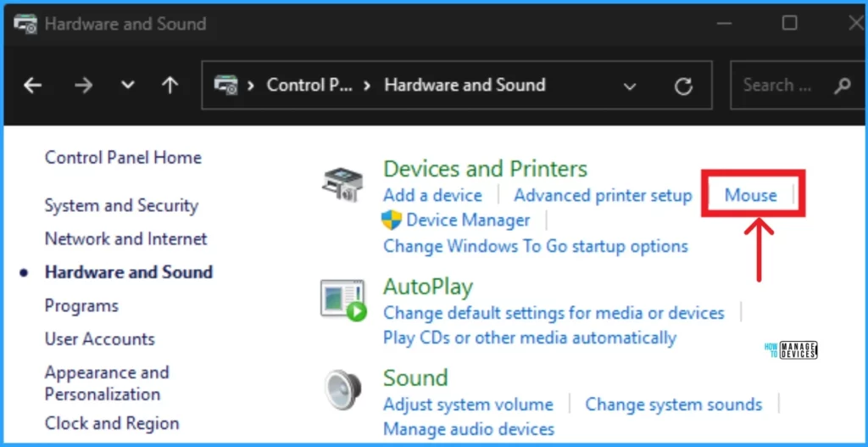Click Add a device

(x=432, y=196)
